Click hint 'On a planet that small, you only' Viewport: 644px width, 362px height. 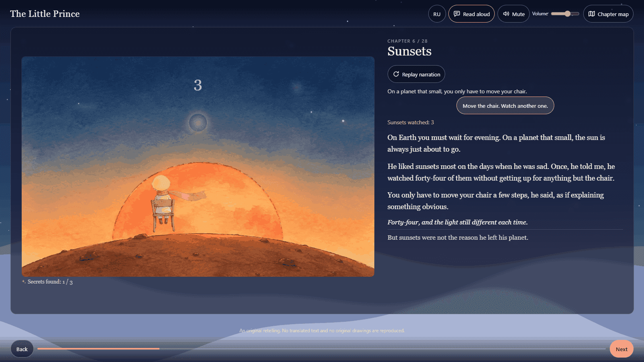click(457, 91)
